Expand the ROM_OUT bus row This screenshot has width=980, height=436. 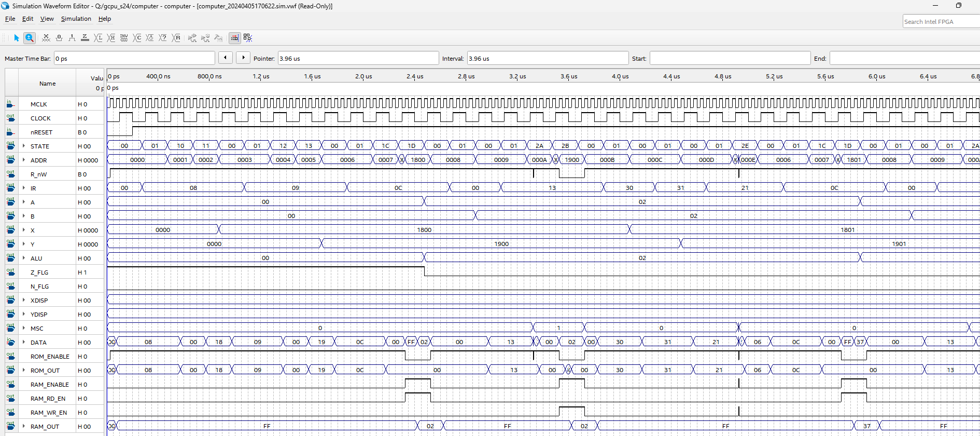pos(24,370)
